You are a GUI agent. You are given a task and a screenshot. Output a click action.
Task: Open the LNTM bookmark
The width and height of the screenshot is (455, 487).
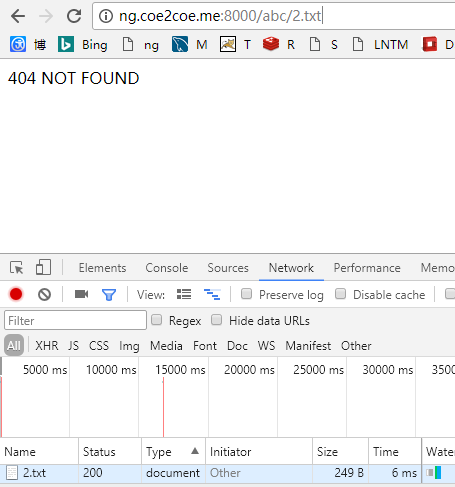click(380, 45)
